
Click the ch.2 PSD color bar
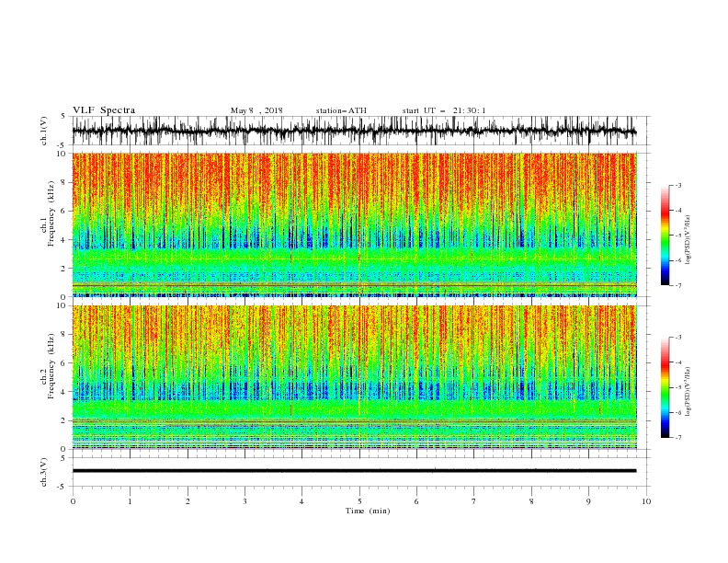[665, 387]
